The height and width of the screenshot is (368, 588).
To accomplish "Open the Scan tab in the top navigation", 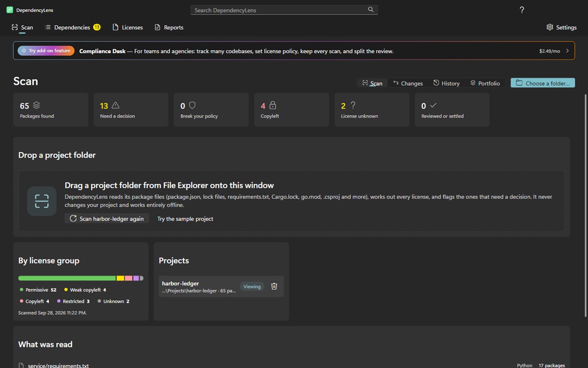I will (22, 27).
